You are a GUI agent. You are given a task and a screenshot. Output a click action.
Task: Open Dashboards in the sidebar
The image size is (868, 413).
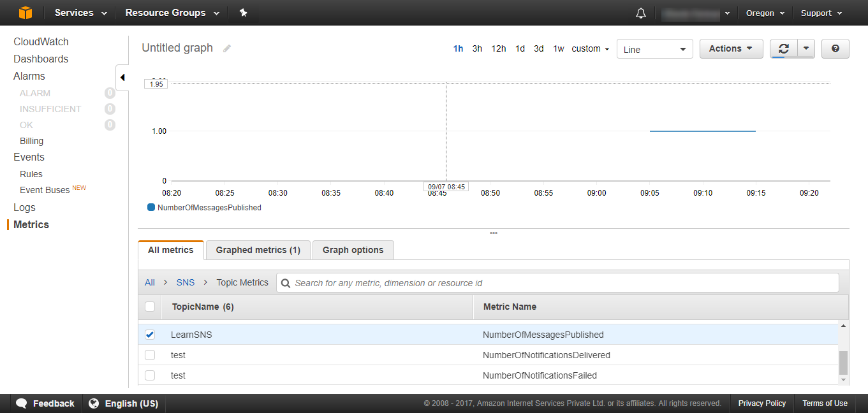(41, 59)
